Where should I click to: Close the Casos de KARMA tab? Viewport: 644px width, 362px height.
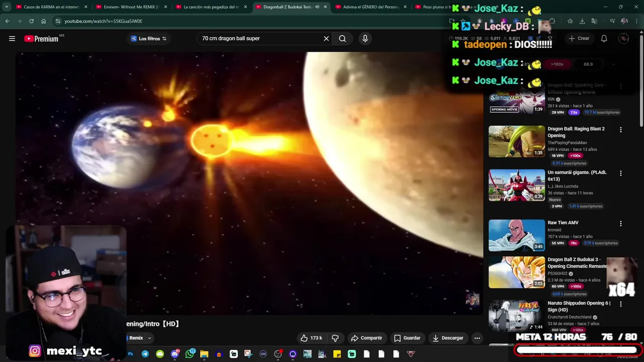[86, 7]
